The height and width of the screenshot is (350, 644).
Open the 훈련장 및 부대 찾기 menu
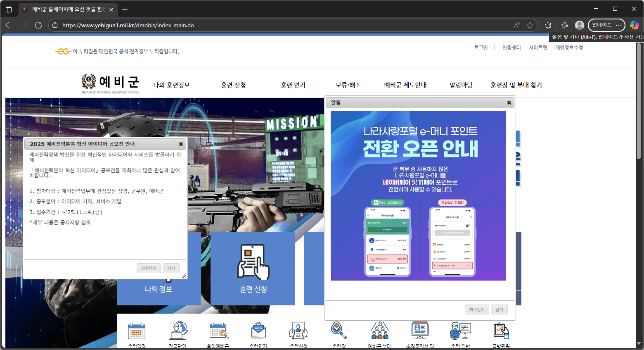(516, 85)
